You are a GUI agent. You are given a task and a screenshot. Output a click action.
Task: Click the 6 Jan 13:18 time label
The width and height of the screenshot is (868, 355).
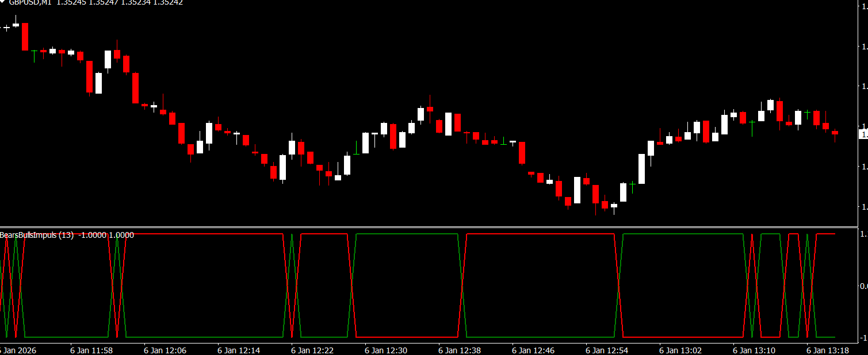828,350
